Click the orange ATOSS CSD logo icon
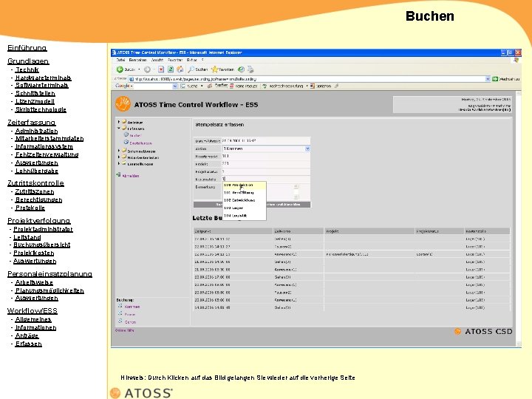532x399 pixels. click(x=457, y=332)
